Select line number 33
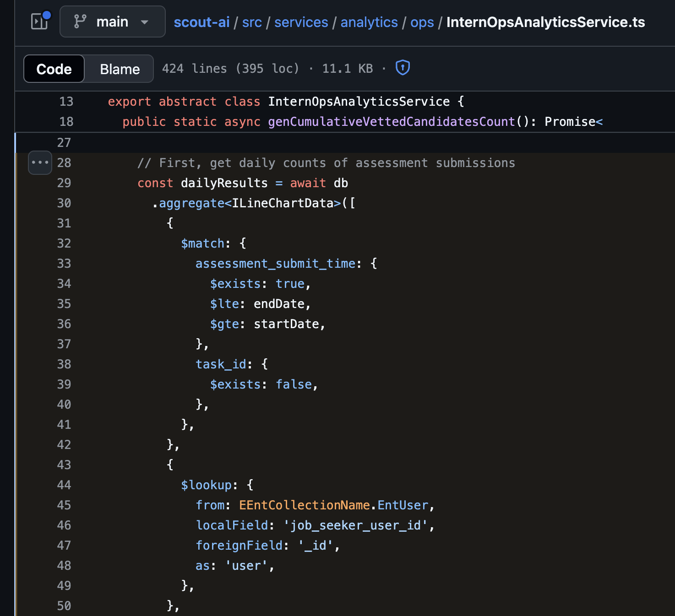Image resolution: width=675 pixels, height=616 pixels. [64, 264]
